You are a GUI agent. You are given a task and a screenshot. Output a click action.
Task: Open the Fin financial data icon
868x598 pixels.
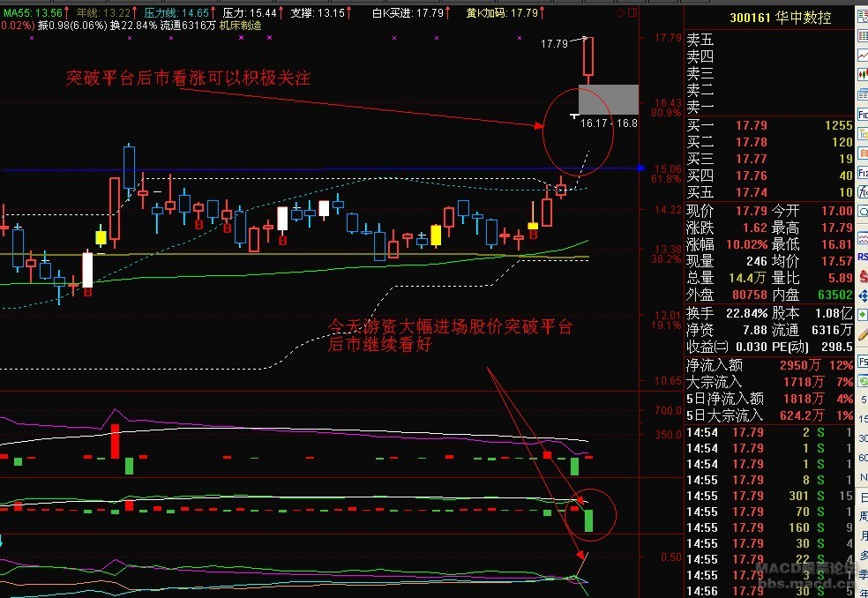point(863,115)
